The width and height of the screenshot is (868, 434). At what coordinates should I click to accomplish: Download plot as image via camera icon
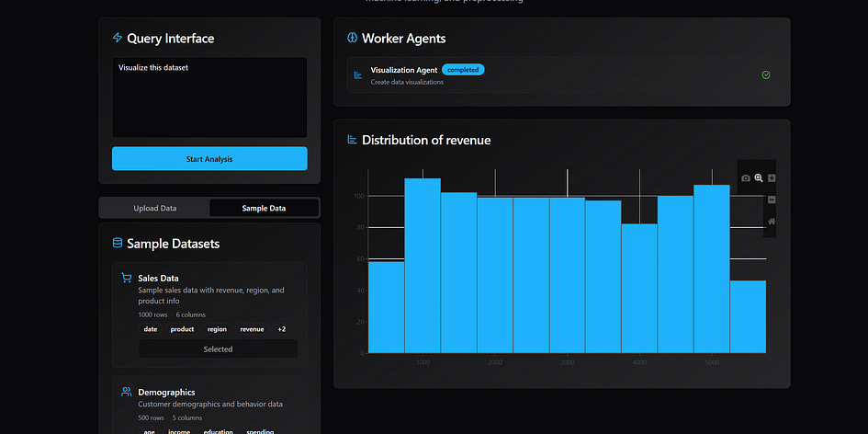tap(746, 178)
